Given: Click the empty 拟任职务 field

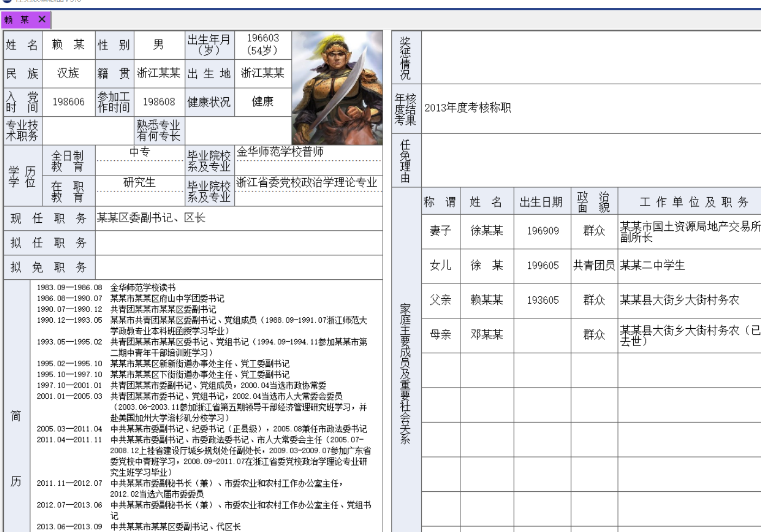Looking at the screenshot, I should point(239,243).
